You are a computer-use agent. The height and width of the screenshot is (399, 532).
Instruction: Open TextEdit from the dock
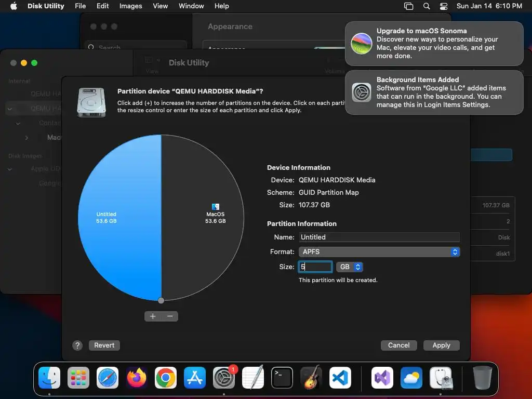(x=253, y=377)
